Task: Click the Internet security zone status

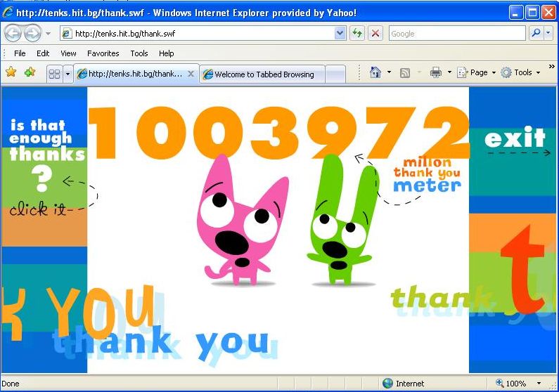Action: click(x=403, y=384)
